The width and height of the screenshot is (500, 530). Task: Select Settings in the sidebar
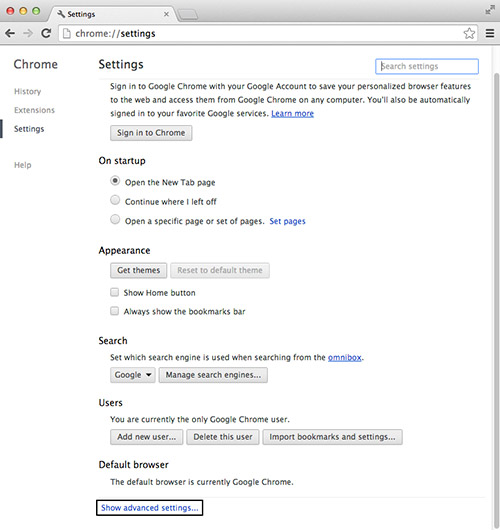(29, 129)
